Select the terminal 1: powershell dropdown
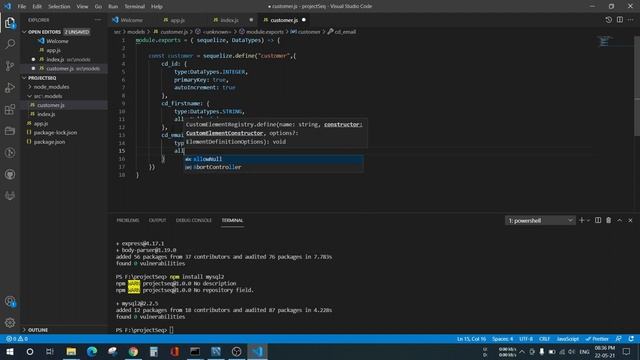This screenshot has width=640, height=360. pyautogui.click(x=540, y=220)
